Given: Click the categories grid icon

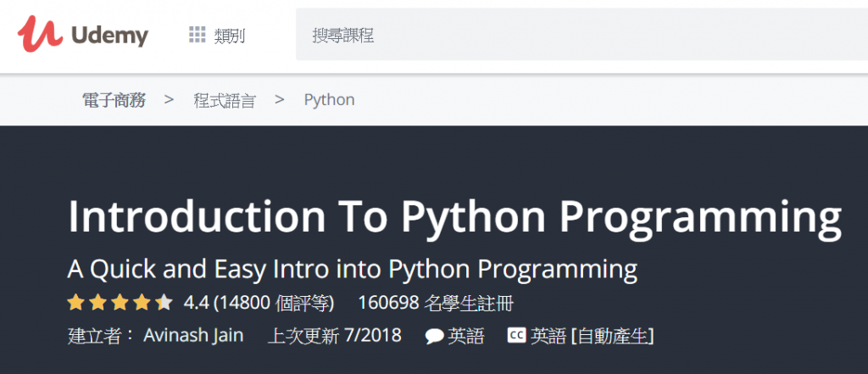Looking at the screenshot, I should click(x=197, y=35).
